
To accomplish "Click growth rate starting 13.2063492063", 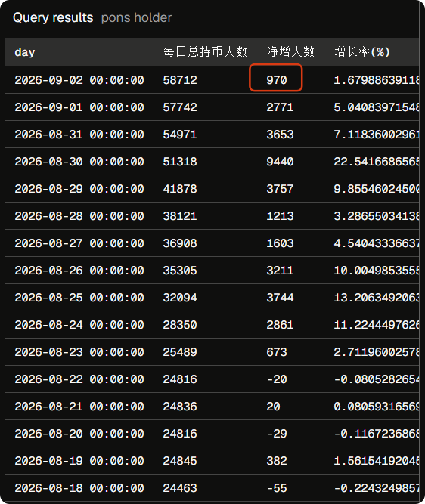I will pyautogui.click(x=377, y=298).
